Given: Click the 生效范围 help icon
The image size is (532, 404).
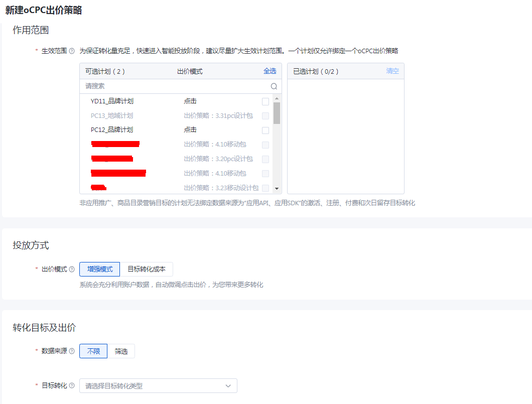Looking at the screenshot, I should (x=71, y=51).
